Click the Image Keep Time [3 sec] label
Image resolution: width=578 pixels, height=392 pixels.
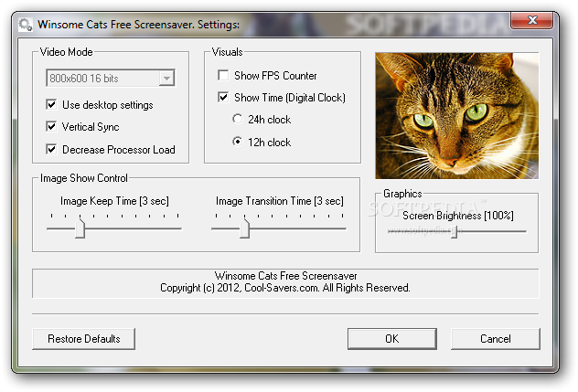coord(114,201)
